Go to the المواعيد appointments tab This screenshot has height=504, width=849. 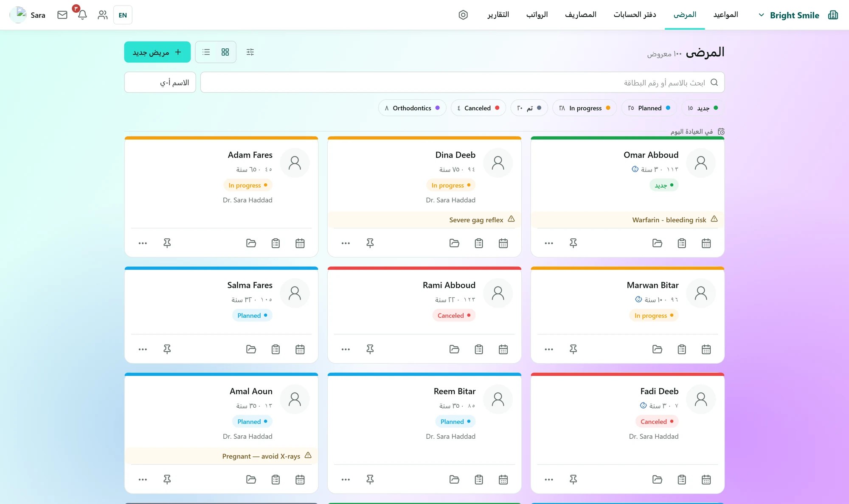(x=725, y=15)
